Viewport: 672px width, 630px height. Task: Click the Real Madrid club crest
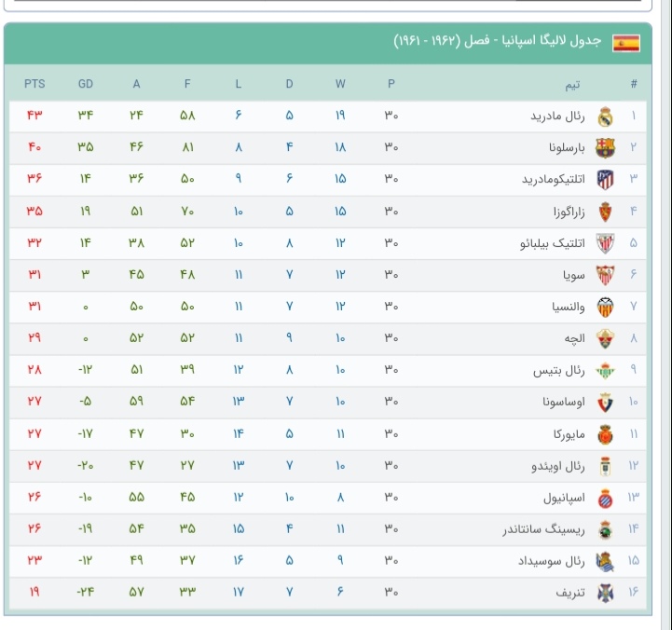(605, 116)
